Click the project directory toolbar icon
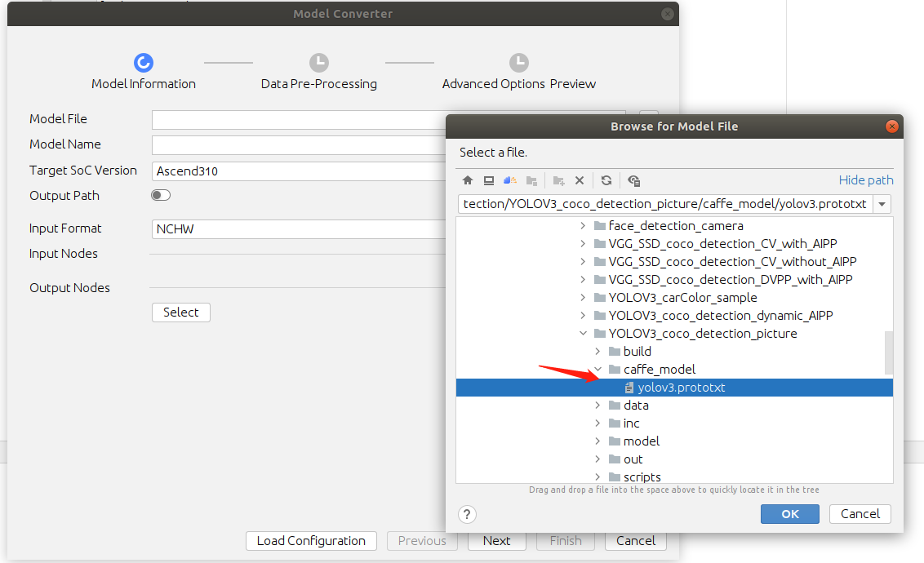 (509, 180)
